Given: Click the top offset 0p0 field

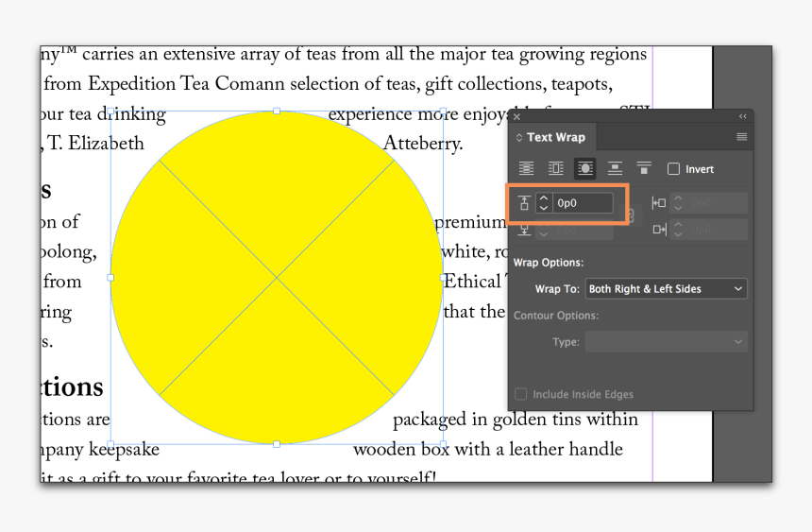Looking at the screenshot, I should click(583, 203).
